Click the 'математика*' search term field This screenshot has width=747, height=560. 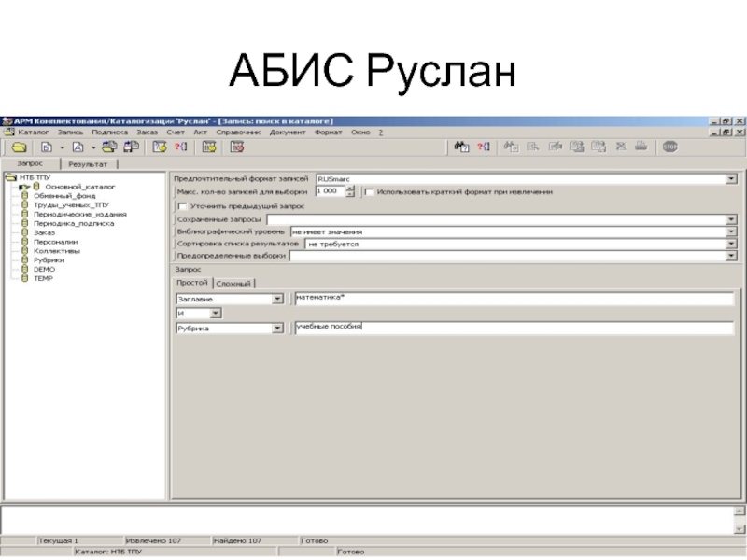coord(514,299)
